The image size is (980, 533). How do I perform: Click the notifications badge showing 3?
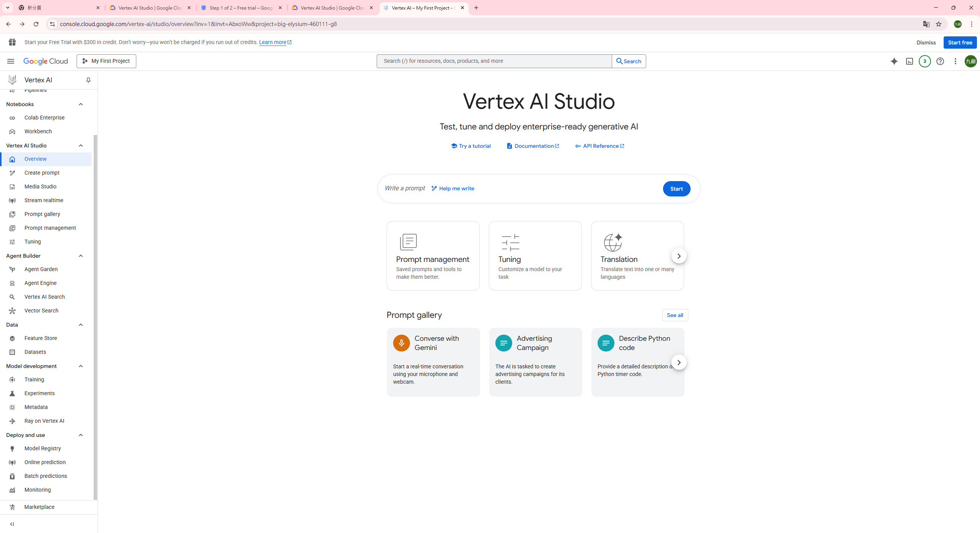coord(924,61)
